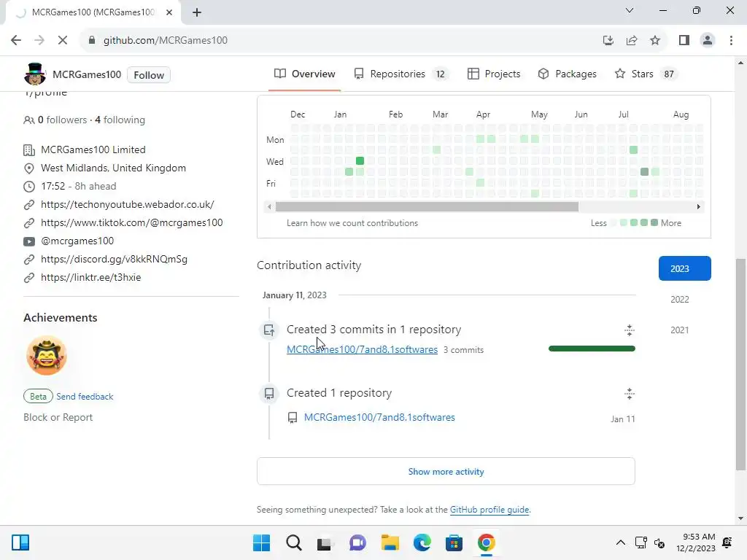Open Learn how we count contributions
Screen dimensions: 747x560
tap(352, 223)
